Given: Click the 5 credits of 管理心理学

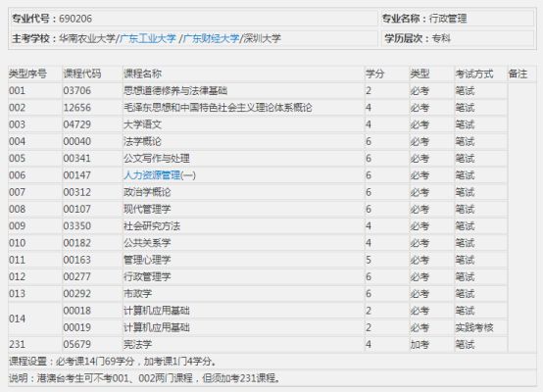Looking at the screenshot, I should pyautogui.click(x=369, y=260).
